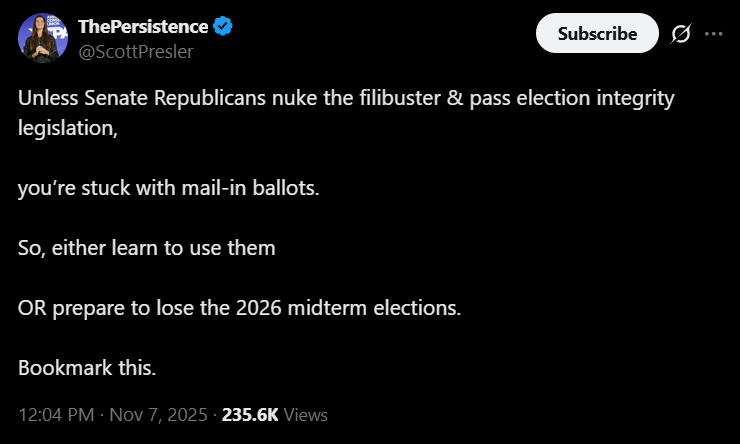Click the blue verified badge
The width and height of the screenshot is (740, 444).
point(224,26)
